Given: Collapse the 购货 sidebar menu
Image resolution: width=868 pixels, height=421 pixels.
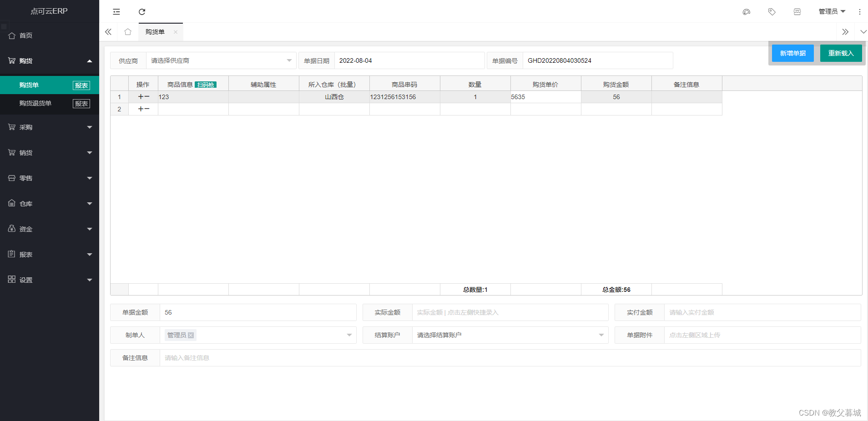Looking at the screenshot, I should [x=50, y=61].
